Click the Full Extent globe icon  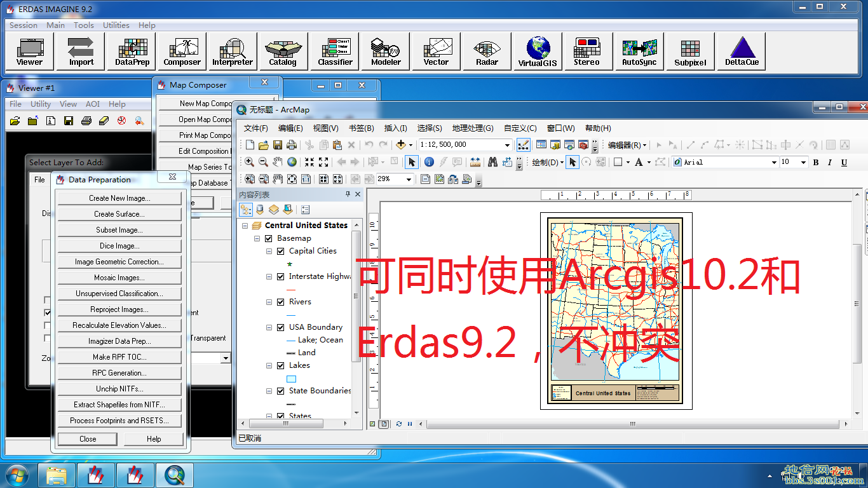292,162
